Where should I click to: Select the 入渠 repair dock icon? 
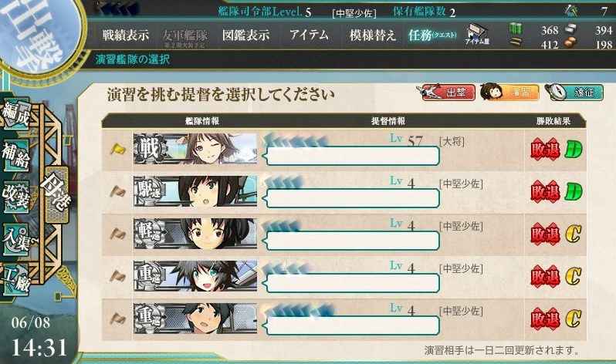[16, 239]
